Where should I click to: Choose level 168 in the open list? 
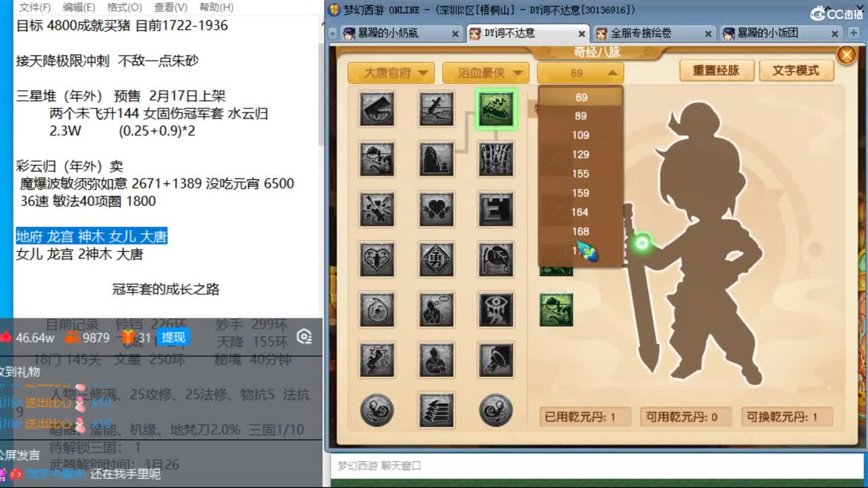(x=580, y=231)
